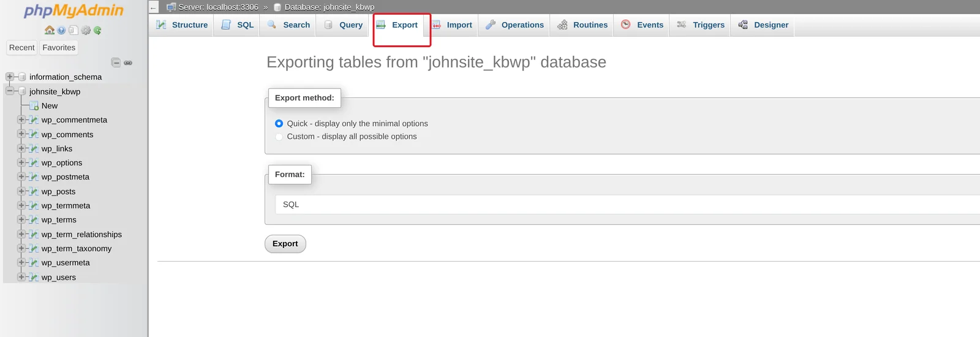Image resolution: width=980 pixels, height=337 pixels.
Task: Switch to the Import tab
Action: click(x=452, y=25)
